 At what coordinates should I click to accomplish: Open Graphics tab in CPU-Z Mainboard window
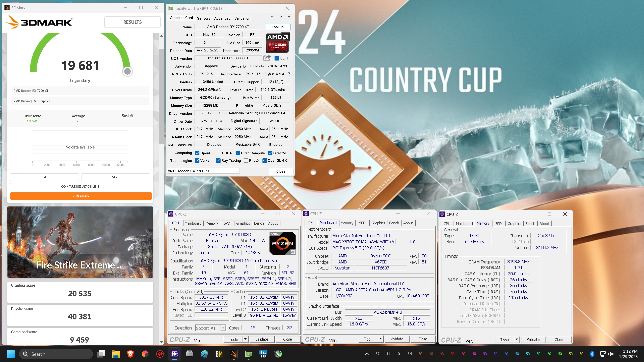tap(378, 223)
